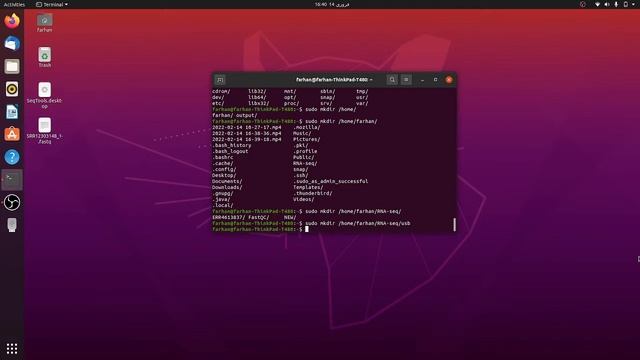
Task: Click the 'sudo mkdir /home/farhan/RNA-seq/usb' command text
Action: pyautogui.click(x=358, y=223)
